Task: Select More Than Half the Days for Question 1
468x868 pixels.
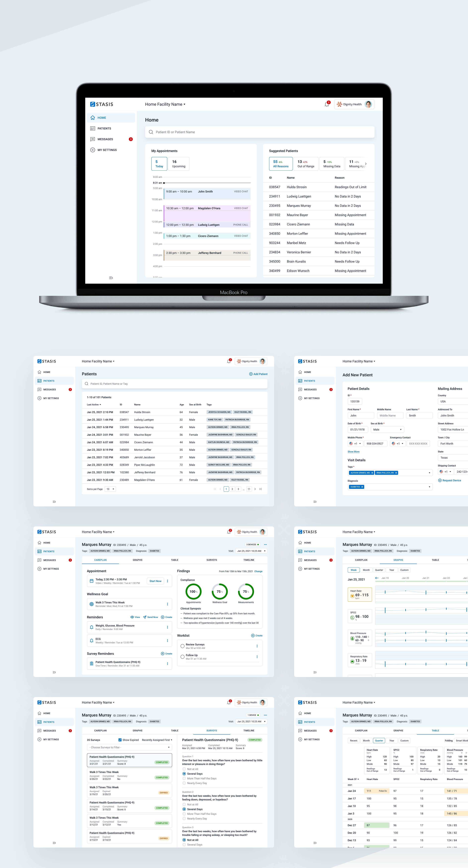Action: [184, 778]
